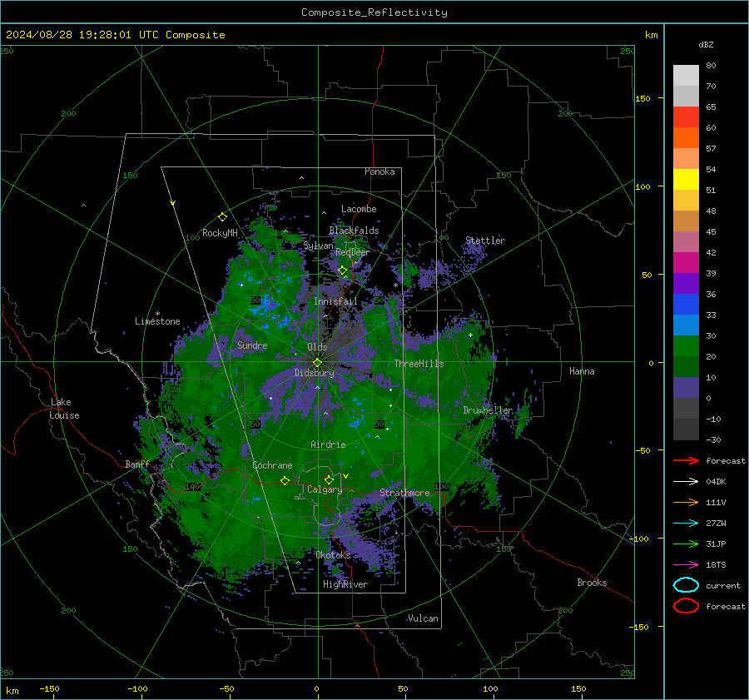Viewport: 749px width, 700px height.
Task: Select the bright yellow 51-54 dBZ swatch
Action: coord(686,179)
